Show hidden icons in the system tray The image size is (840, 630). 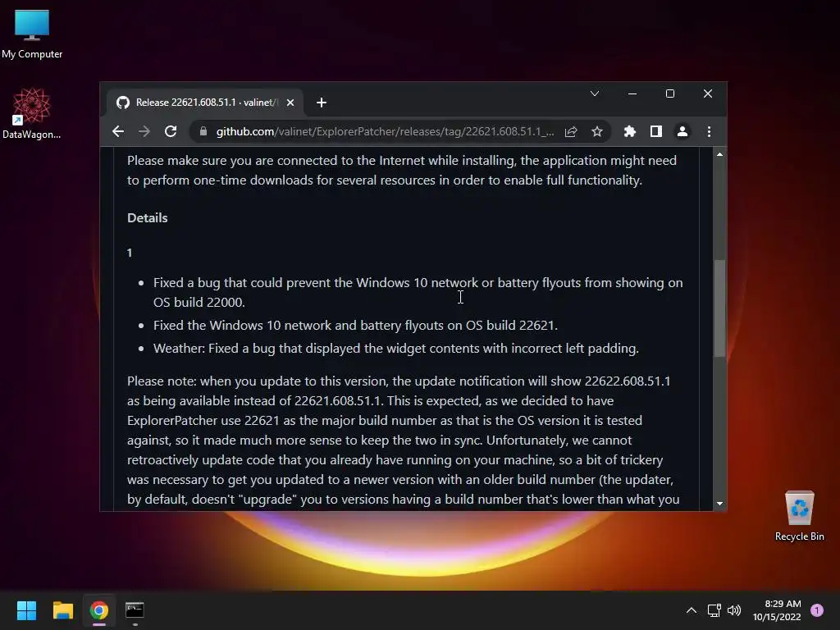pyautogui.click(x=692, y=610)
